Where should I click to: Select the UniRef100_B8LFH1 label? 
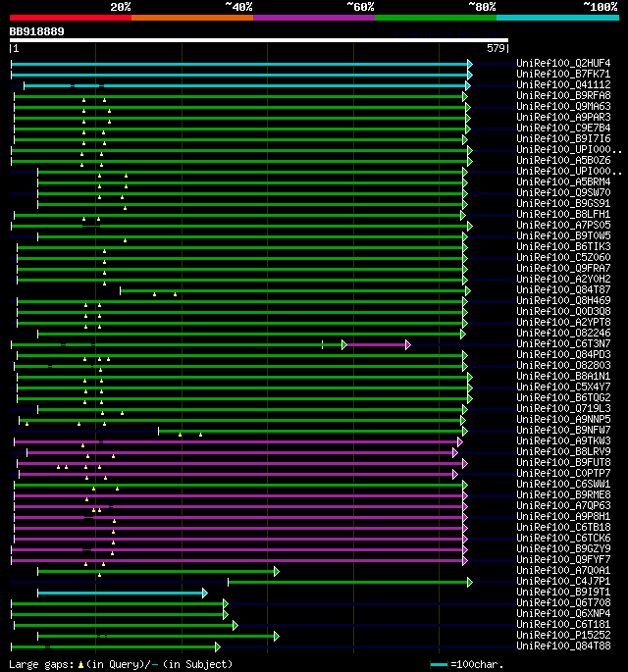click(x=563, y=214)
